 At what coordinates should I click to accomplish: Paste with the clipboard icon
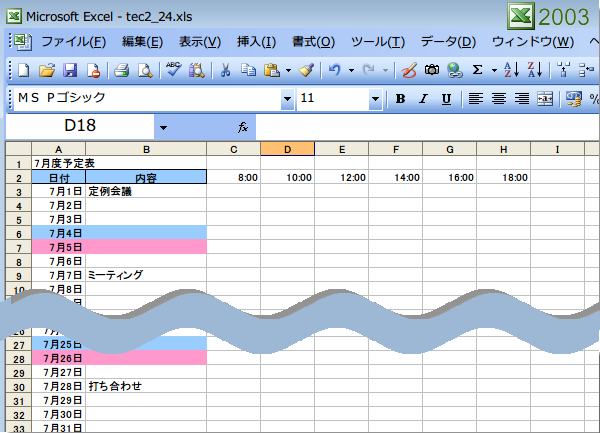click(x=272, y=70)
